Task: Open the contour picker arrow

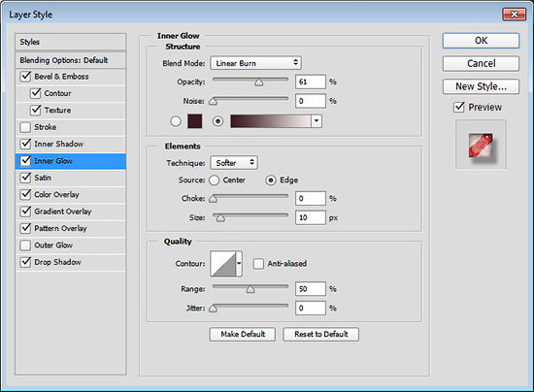Action: [239, 264]
